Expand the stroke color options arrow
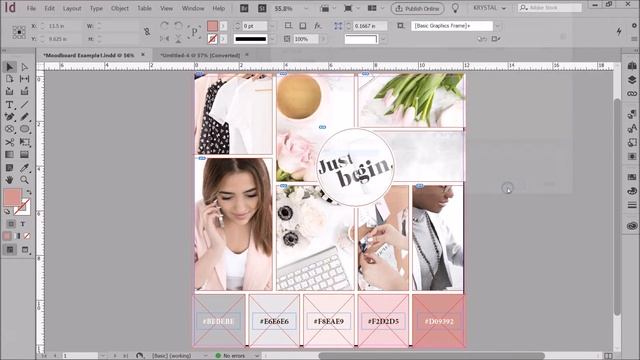Screen dimensions: 640x360 coord(223,39)
